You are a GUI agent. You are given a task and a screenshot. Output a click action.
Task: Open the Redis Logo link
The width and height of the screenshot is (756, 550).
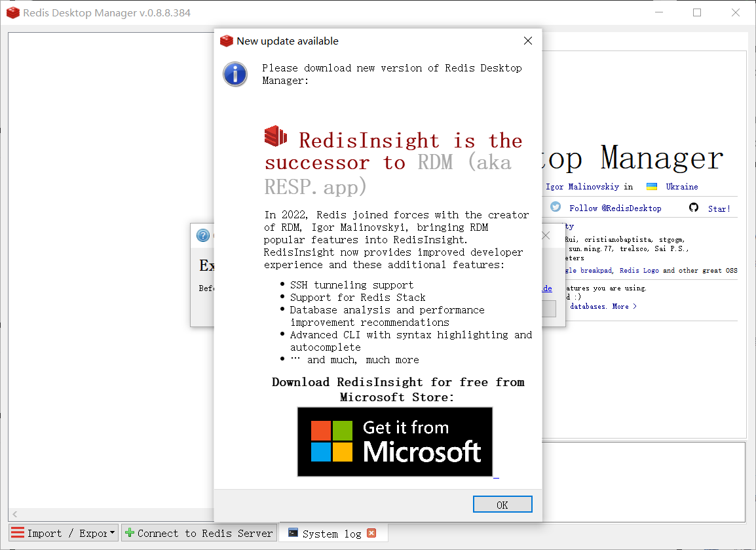(639, 270)
